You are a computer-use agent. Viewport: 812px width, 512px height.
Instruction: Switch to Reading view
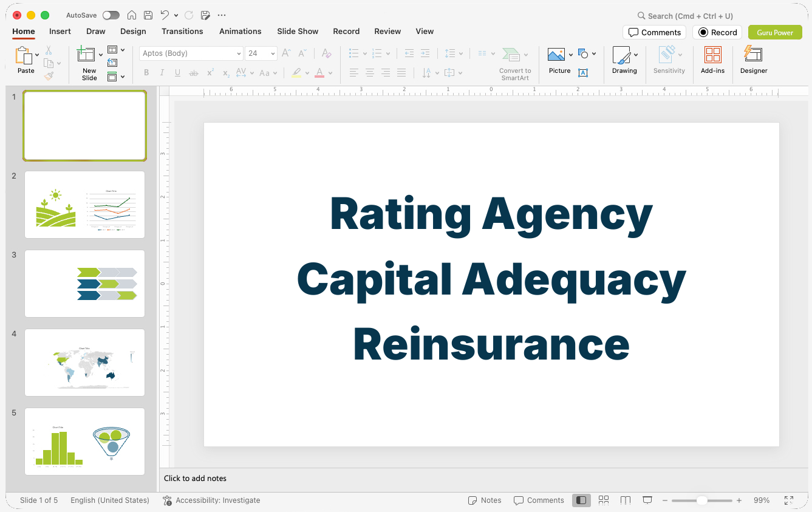(x=626, y=500)
